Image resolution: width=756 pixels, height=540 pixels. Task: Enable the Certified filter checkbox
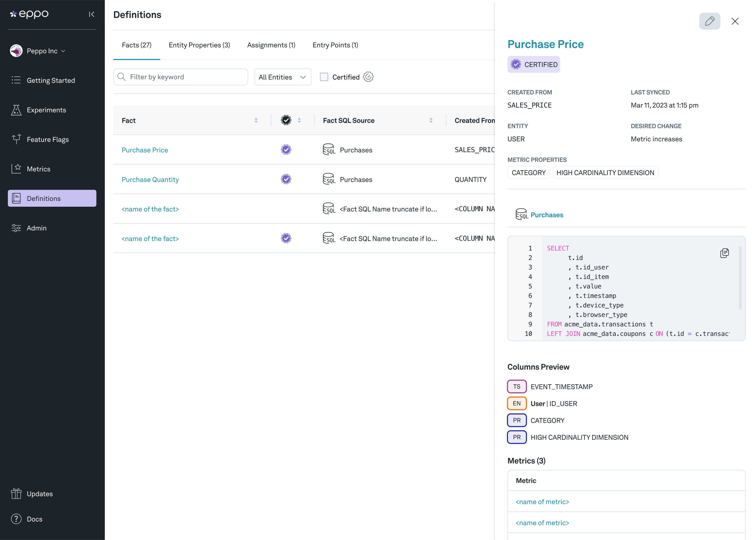(324, 77)
